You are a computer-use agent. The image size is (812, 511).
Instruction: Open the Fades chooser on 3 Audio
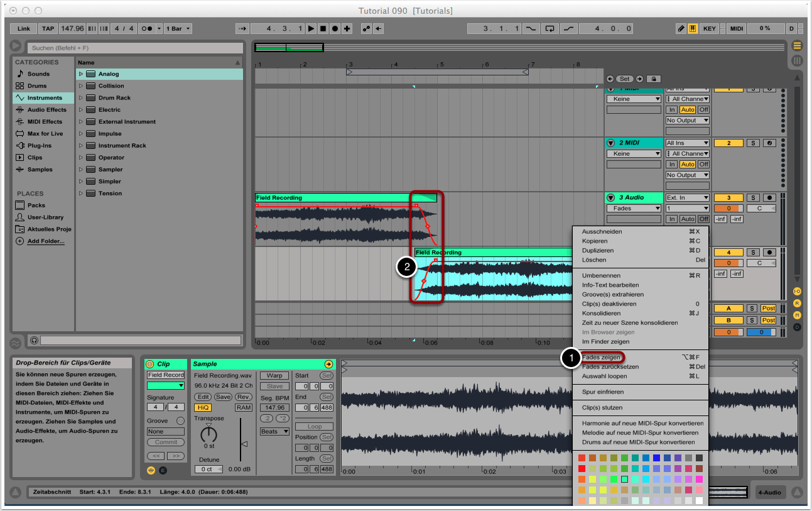click(x=633, y=208)
